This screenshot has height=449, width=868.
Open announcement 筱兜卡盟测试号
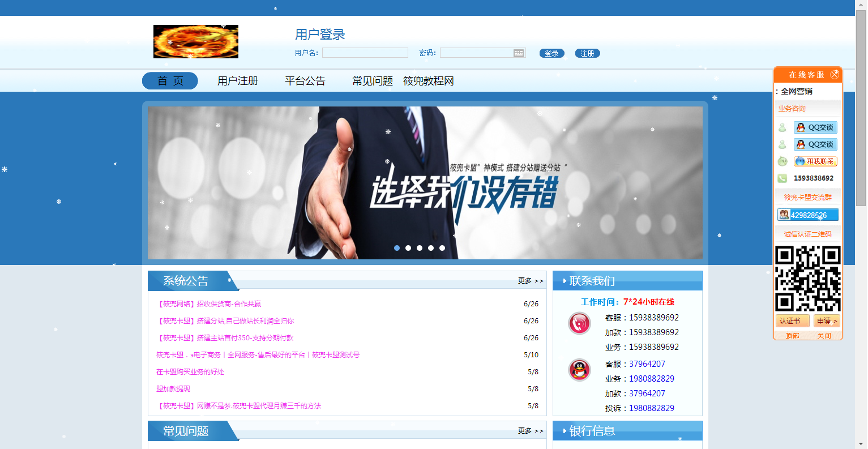258,355
